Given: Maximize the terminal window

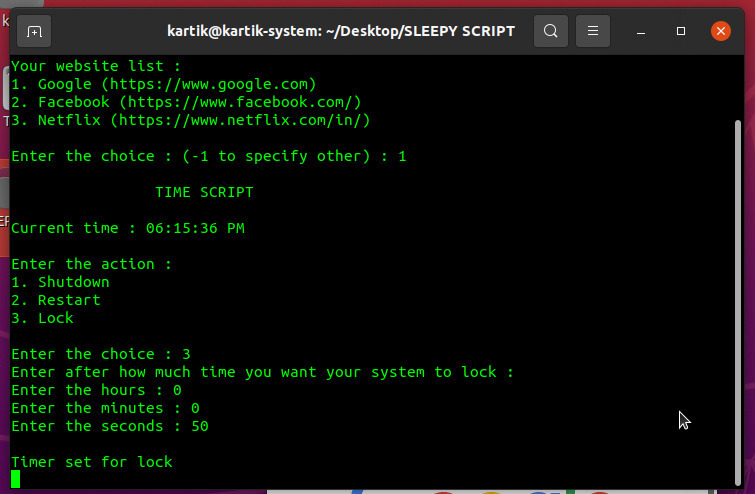Looking at the screenshot, I should click(681, 31).
